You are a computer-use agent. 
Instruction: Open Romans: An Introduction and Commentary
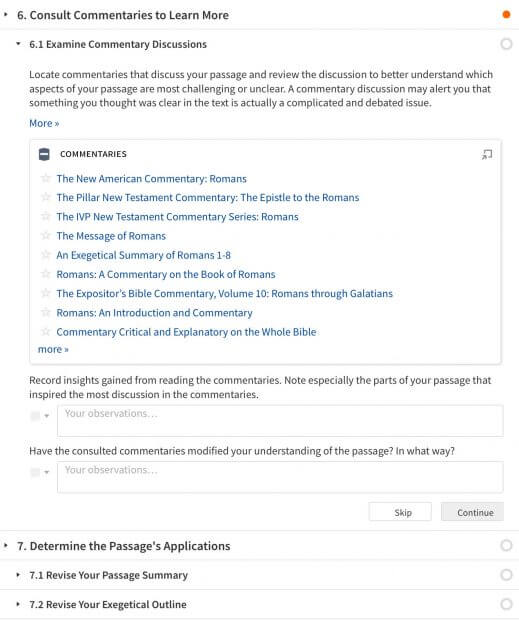coord(155,313)
